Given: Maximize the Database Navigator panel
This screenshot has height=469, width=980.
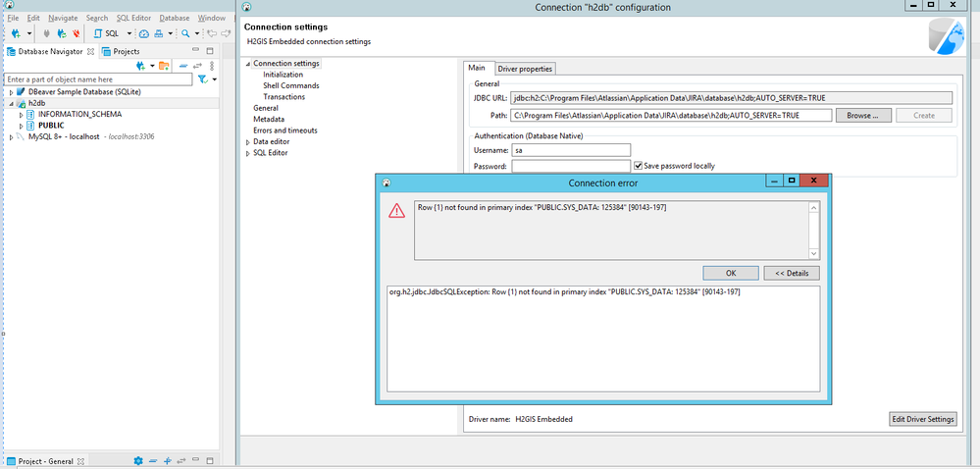Looking at the screenshot, I should 209,51.
